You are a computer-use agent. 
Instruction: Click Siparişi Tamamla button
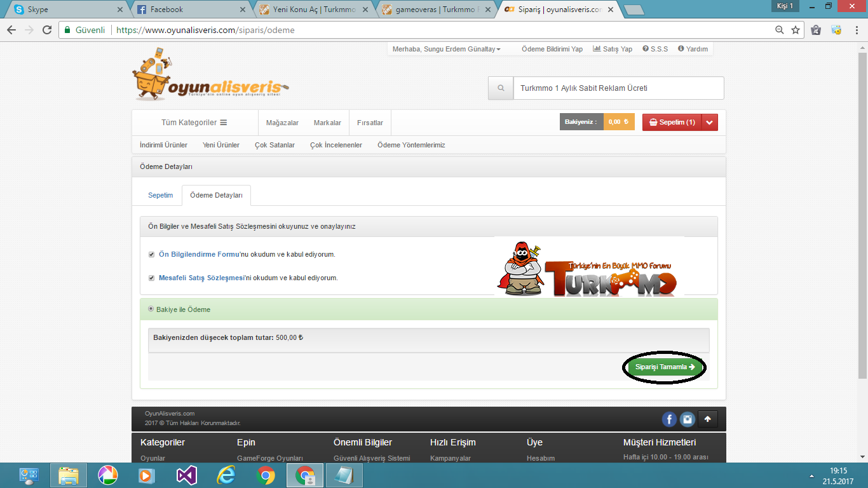[665, 367]
